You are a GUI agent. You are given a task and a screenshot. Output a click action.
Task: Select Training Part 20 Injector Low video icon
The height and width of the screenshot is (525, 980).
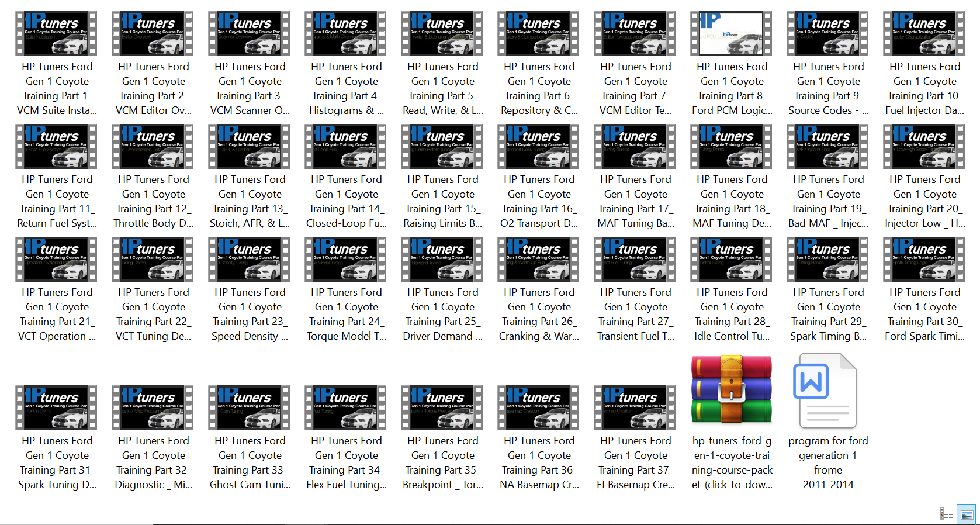pyautogui.click(x=924, y=146)
